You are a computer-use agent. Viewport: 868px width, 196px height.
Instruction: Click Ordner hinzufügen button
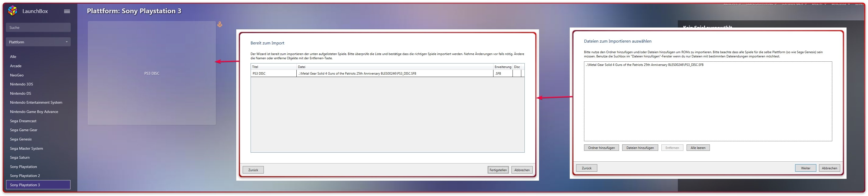pos(602,148)
